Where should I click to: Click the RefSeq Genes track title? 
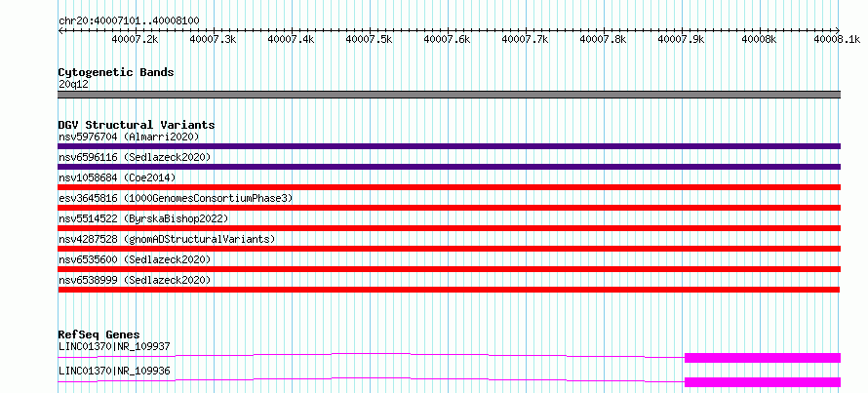99,334
